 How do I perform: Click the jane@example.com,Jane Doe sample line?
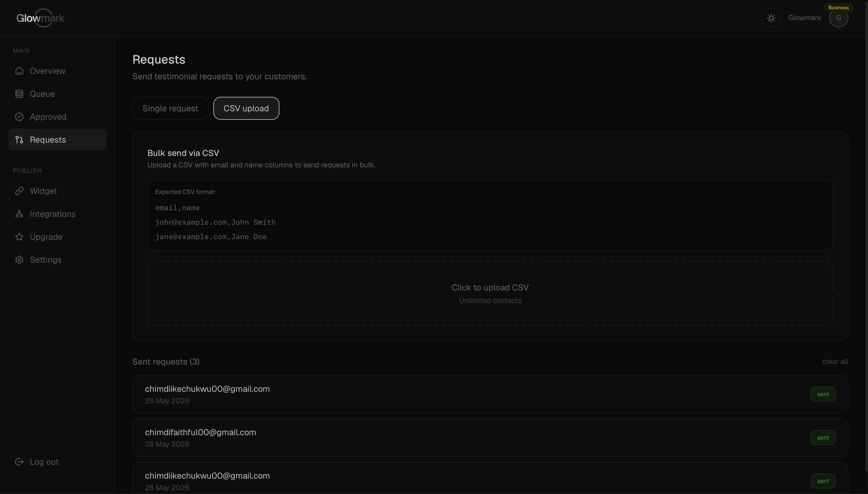coord(211,237)
